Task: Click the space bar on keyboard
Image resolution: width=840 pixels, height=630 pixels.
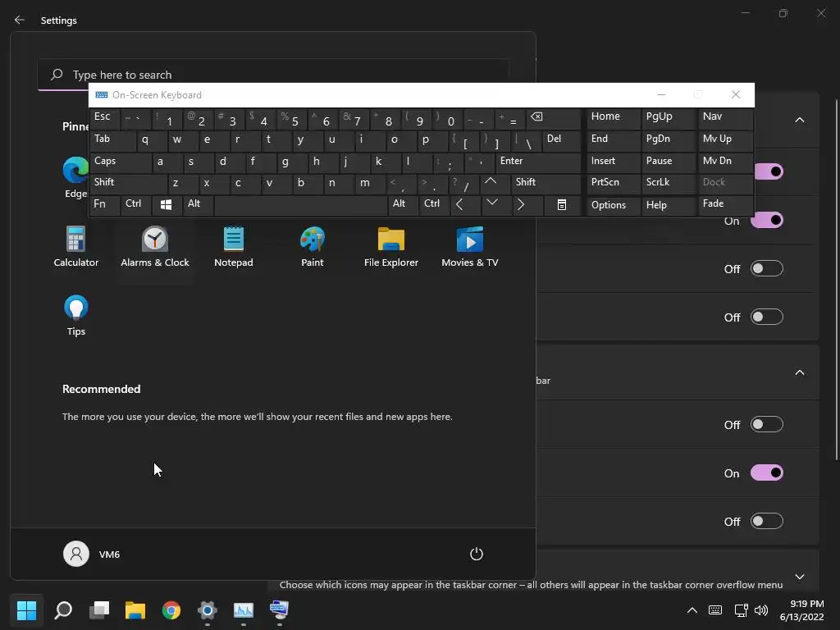Action: [x=300, y=204]
